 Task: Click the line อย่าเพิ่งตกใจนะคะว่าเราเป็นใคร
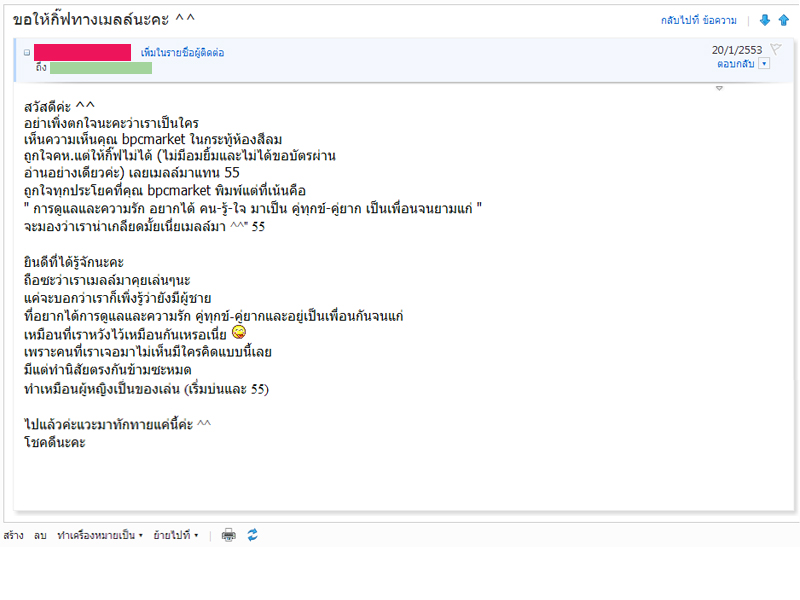click(x=111, y=123)
